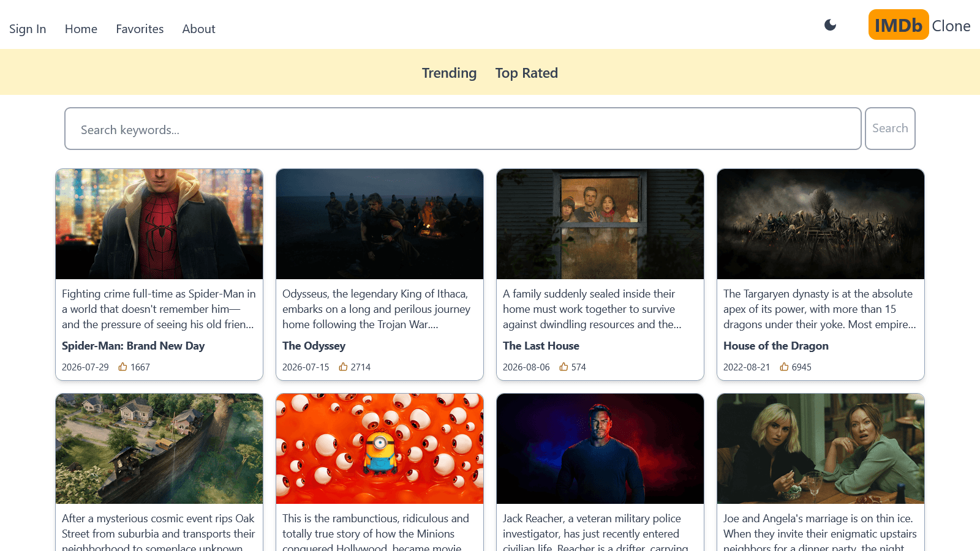Open the Minions poster image

[x=380, y=449]
